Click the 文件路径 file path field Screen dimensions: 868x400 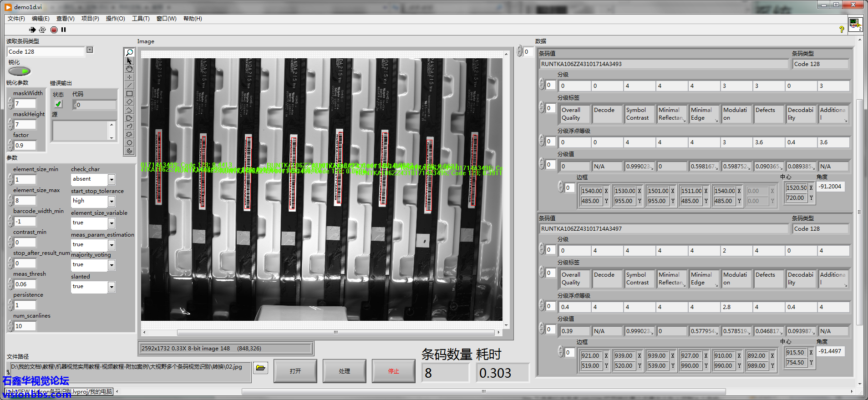pos(131,371)
